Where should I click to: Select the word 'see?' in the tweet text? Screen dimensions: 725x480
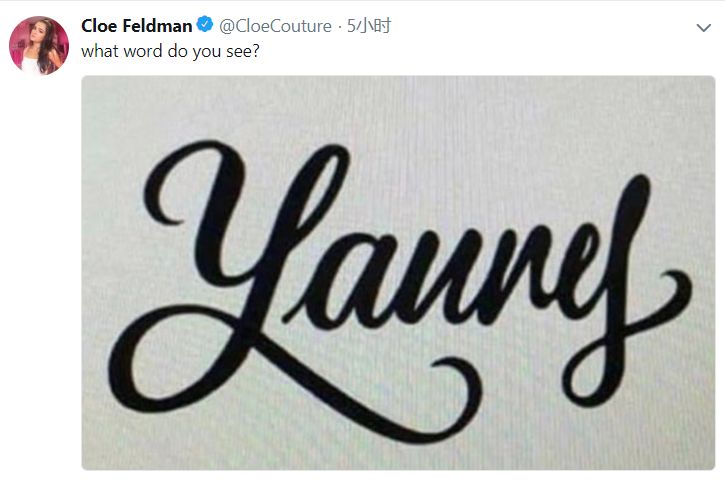(243, 51)
